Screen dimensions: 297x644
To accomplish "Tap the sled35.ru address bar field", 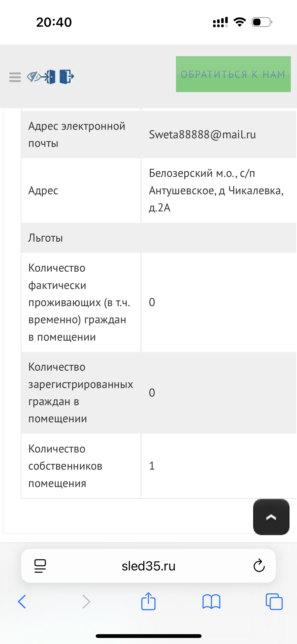I will [148, 566].
